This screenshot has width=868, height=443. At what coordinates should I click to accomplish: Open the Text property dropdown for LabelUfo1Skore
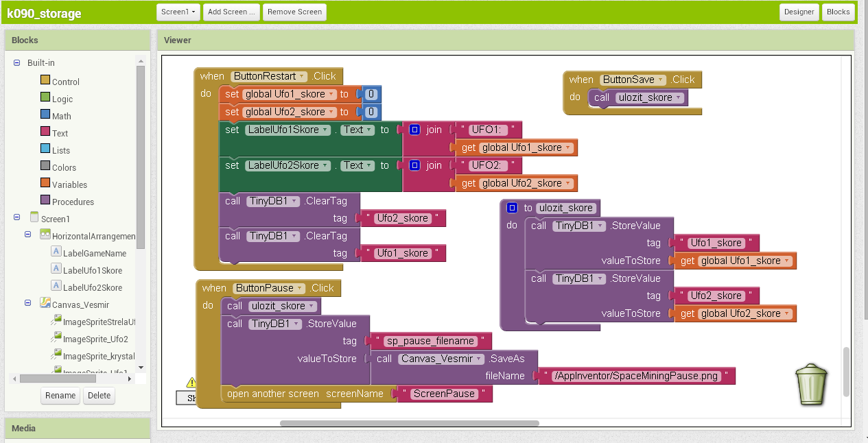click(x=358, y=129)
